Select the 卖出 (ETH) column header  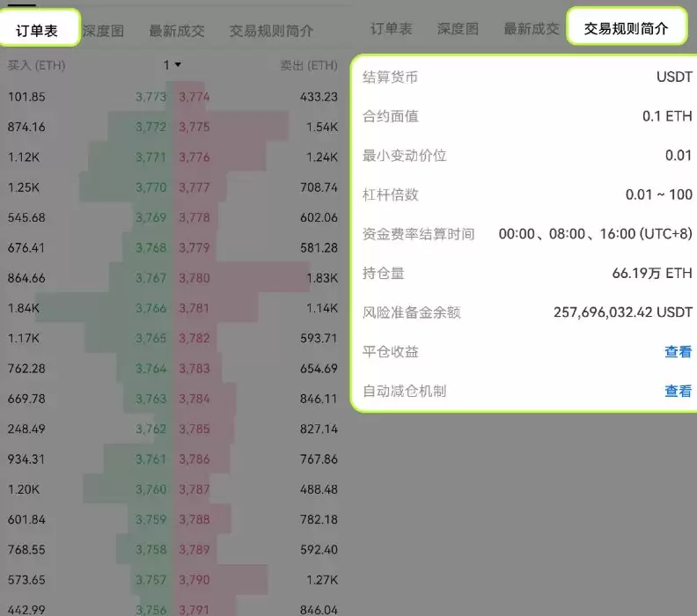(x=308, y=65)
